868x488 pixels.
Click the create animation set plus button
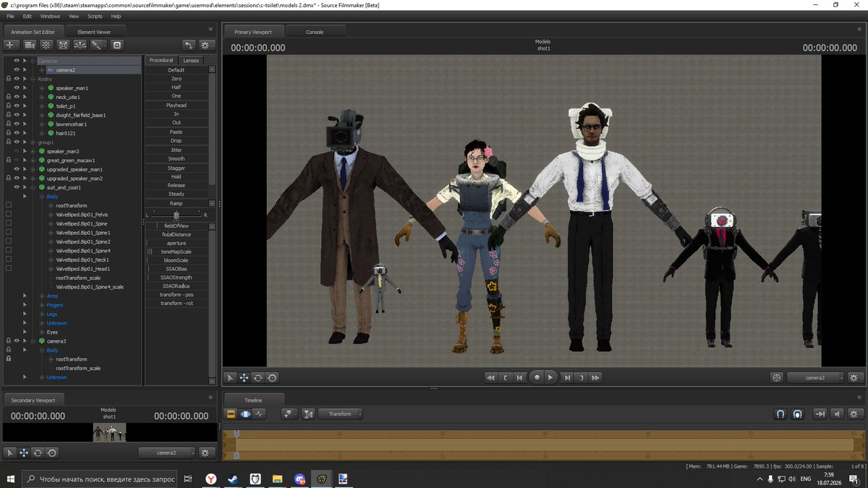12,45
